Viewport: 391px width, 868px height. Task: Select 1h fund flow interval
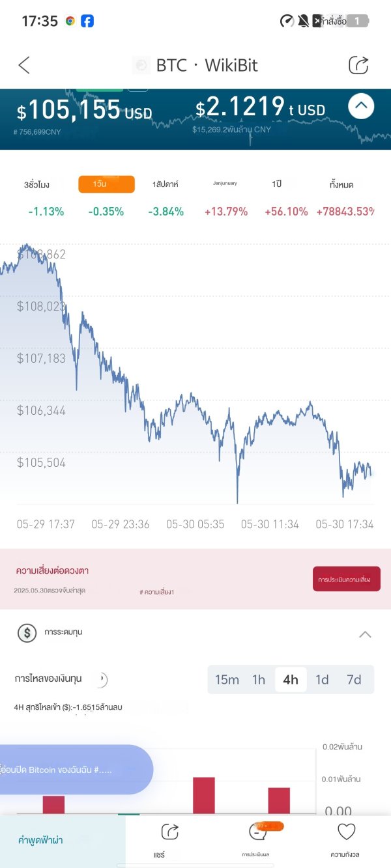tap(259, 680)
